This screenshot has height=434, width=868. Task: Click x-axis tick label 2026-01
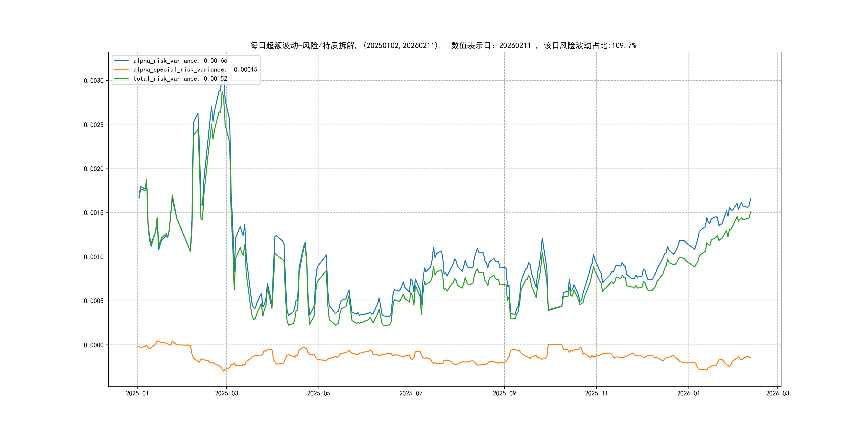[x=689, y=393]
